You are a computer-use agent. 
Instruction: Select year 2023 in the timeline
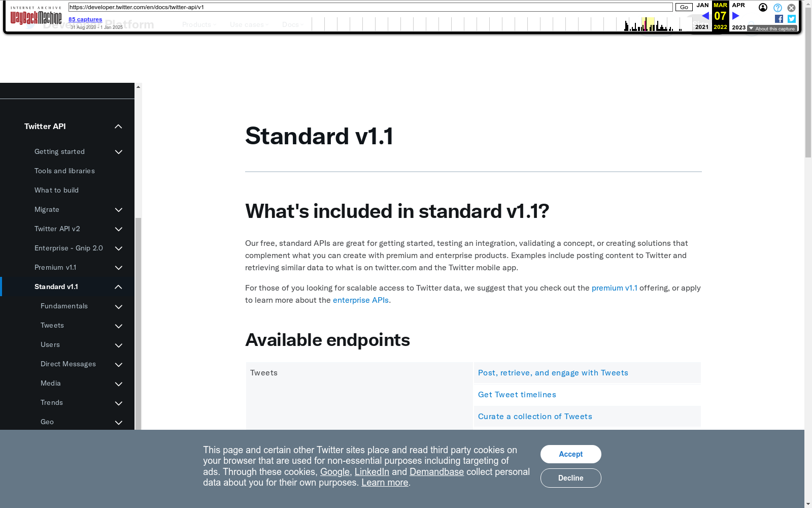pyautogui.click(x=739, y=27)
